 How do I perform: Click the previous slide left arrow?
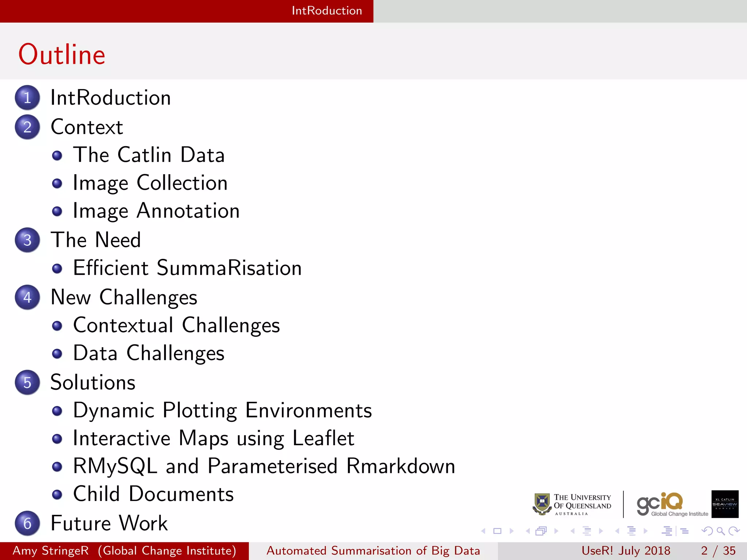[483, 531]
